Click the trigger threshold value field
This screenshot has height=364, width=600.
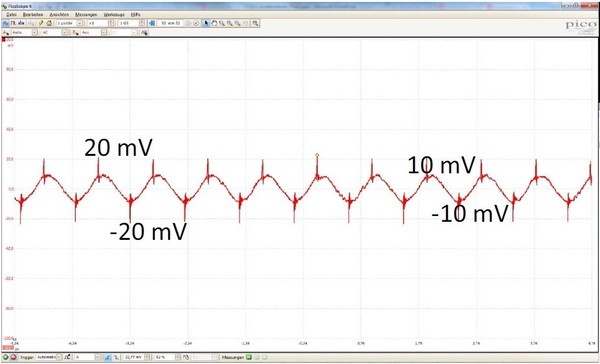134,357
